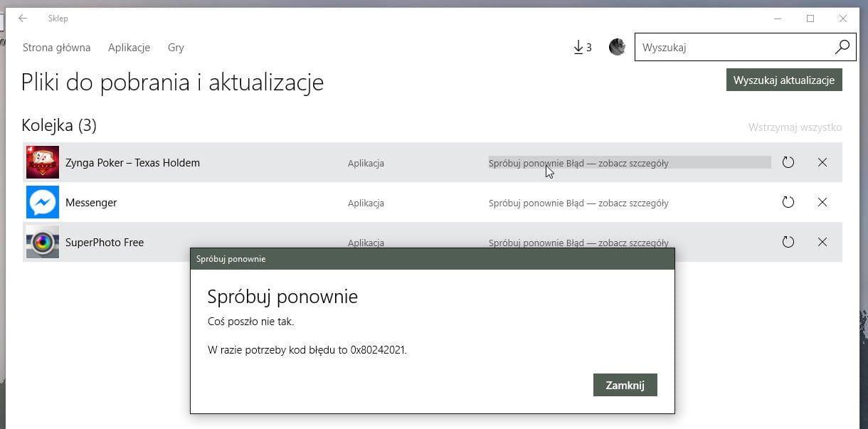Click Wyszukaj aktualizacje button
The image size is (868, 429).
tap(784, 80)
